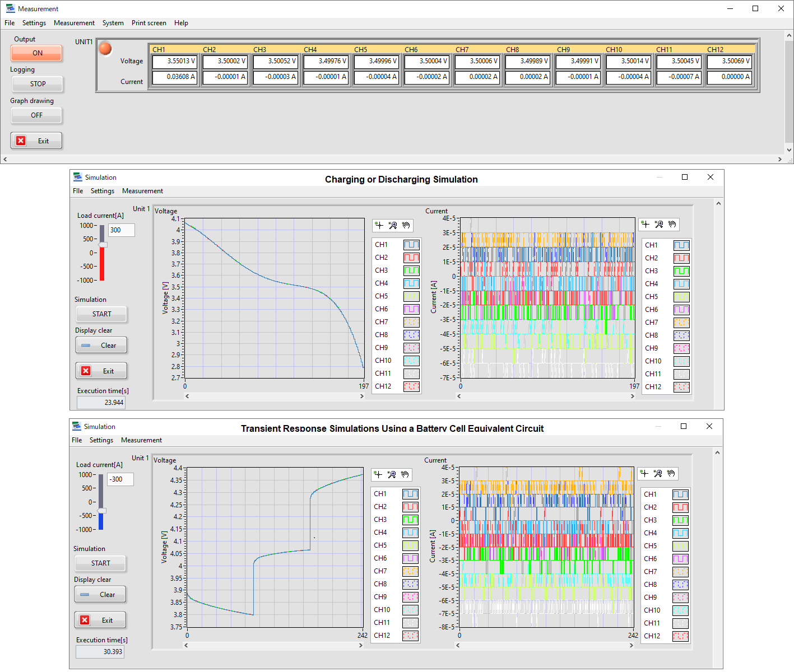This screenshot has height=672, width=794.
Task: Click Charging Voltage graph horizontal scrollbar left arrow
Action: (x=187, y=396)
